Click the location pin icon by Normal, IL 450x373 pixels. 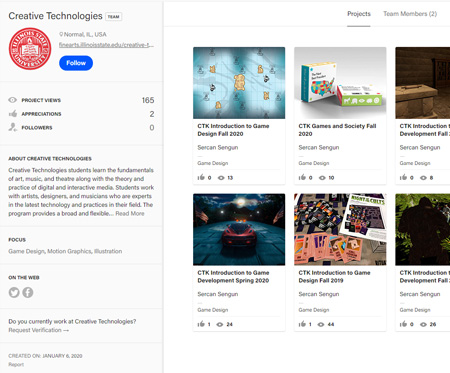click(x=61, y=34)
